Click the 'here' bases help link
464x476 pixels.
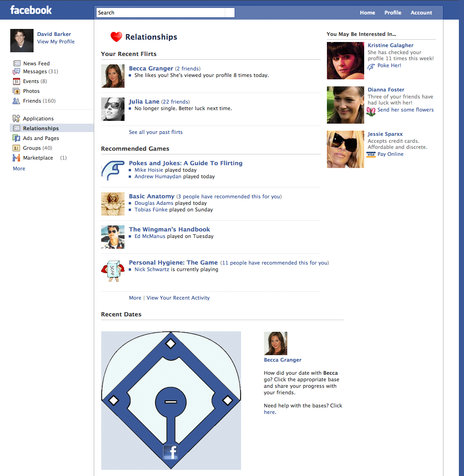pos(269,412)
